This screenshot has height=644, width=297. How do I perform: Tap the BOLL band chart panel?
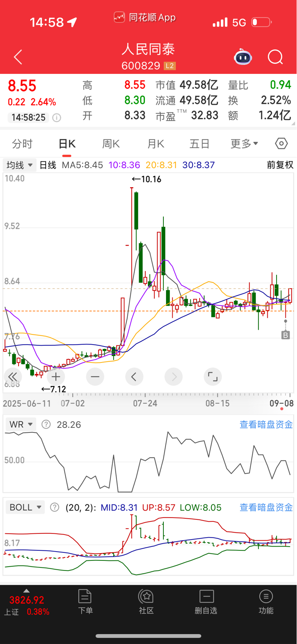click(148, 545)
